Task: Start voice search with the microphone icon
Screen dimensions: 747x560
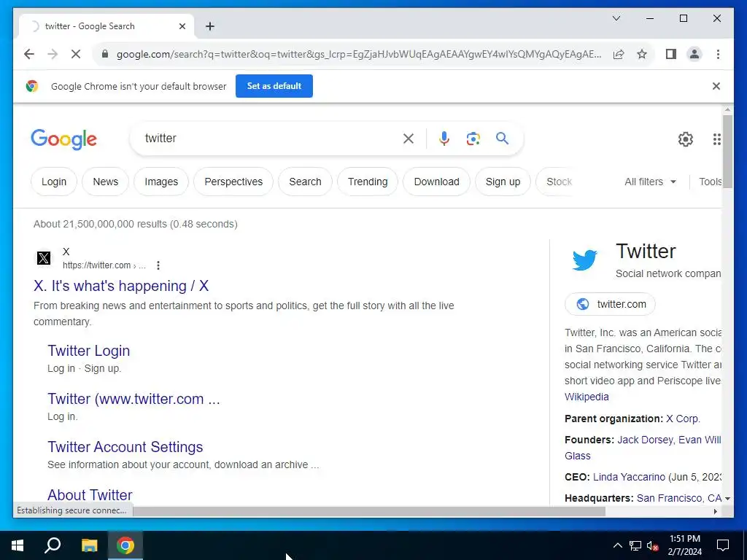Action: pos(444,139)
